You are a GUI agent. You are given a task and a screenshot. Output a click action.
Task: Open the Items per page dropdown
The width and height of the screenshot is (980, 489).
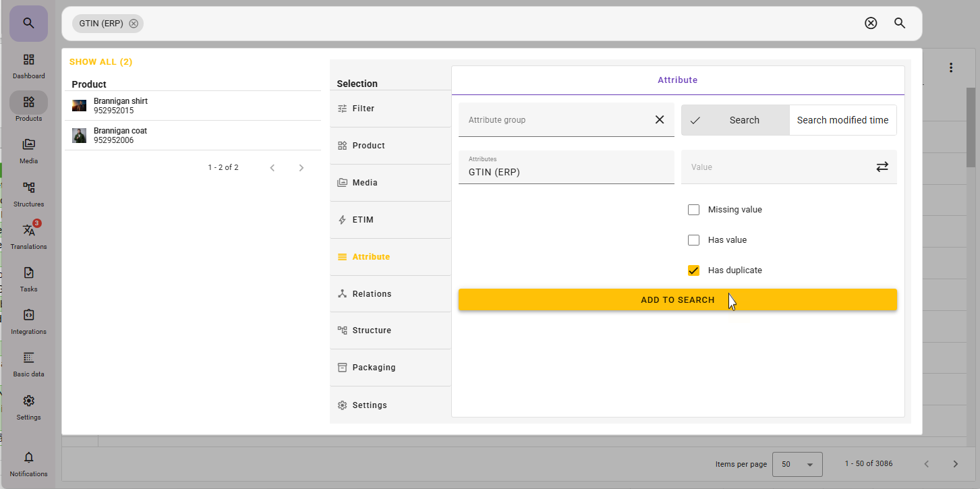[797, 464]
